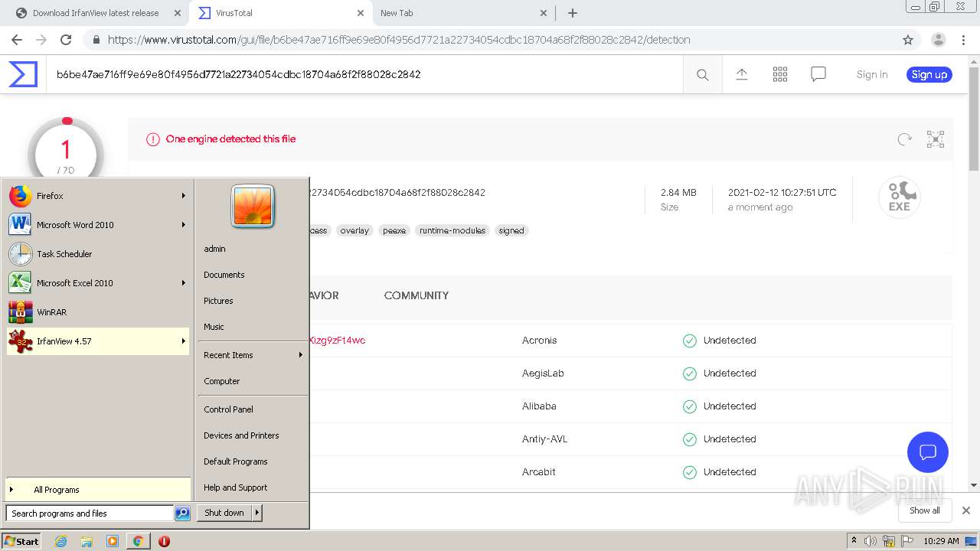980x551 pixels.
Task: Open Chrome three-dot menu
Action: click(x=964, y=40)
